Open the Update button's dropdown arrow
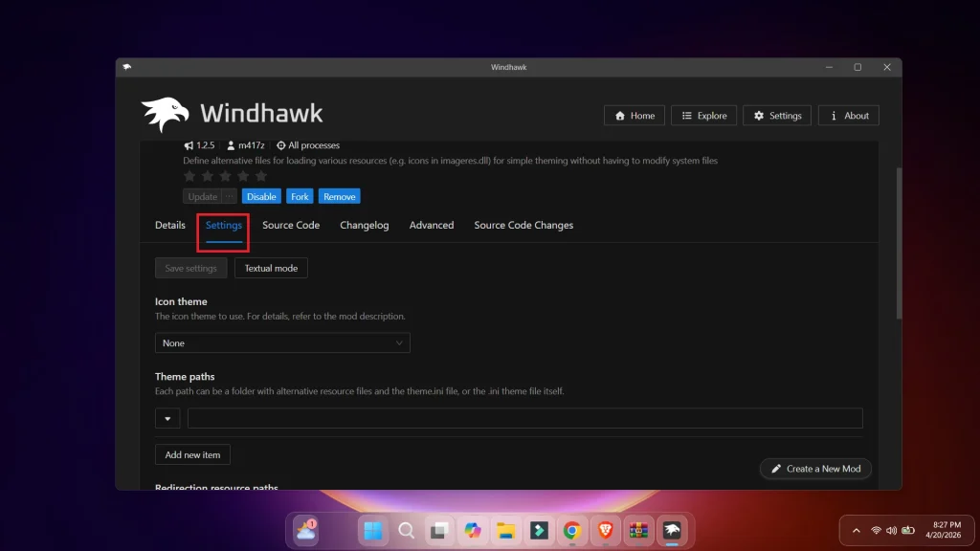This screenshot has width=980, height=551. (230, 196)
